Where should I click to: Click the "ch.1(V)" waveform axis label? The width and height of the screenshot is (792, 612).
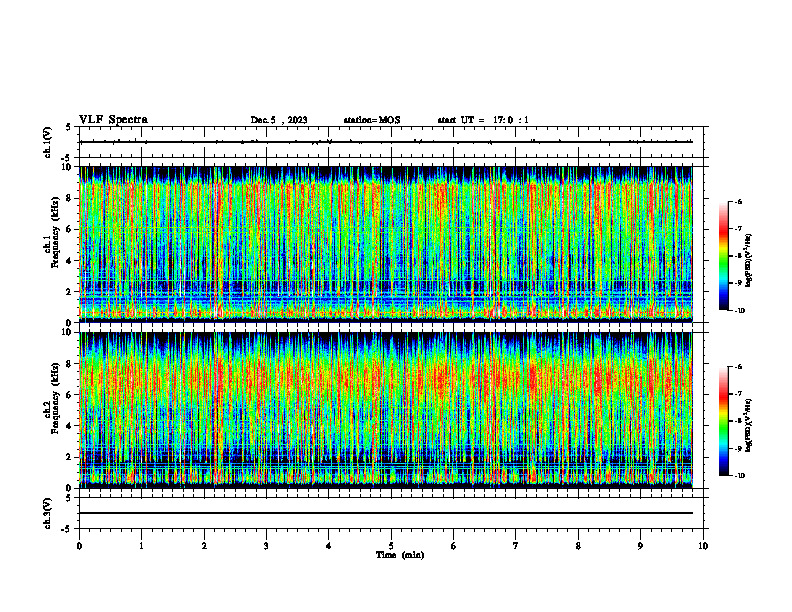(x=47, y=142)
